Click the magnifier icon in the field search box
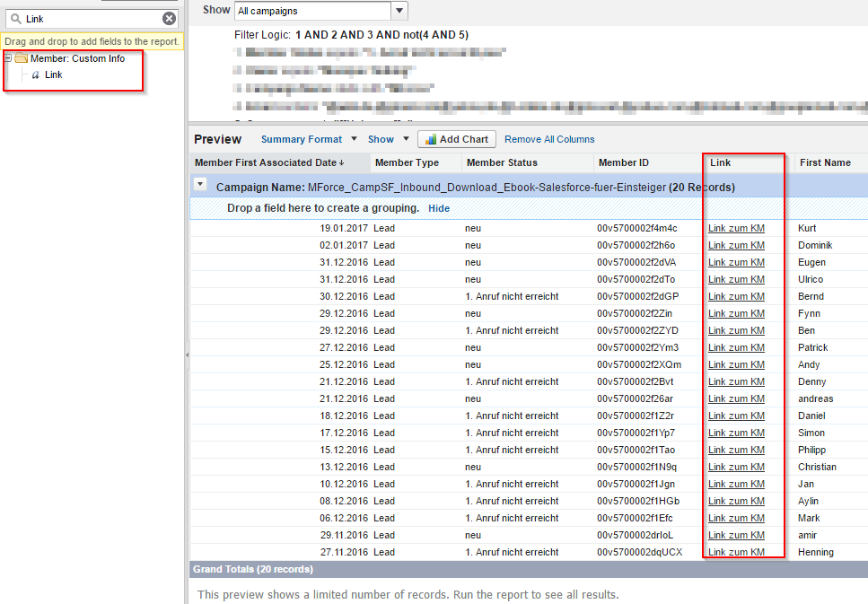868x604 pixels. tap(16, 19)
